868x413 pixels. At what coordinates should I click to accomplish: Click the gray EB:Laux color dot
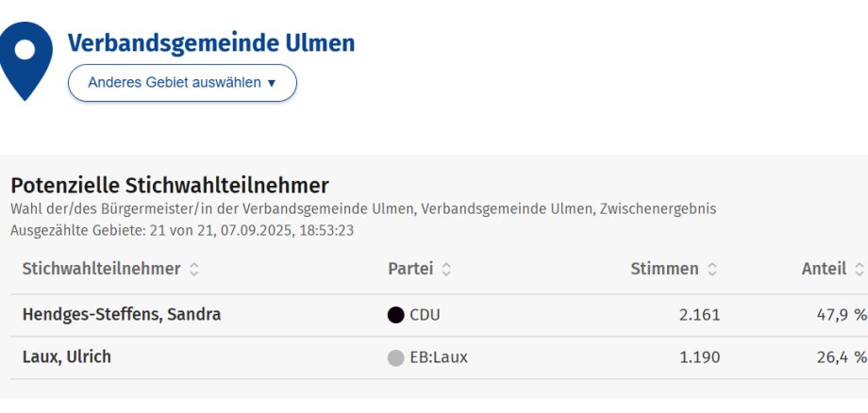point(396,357)
